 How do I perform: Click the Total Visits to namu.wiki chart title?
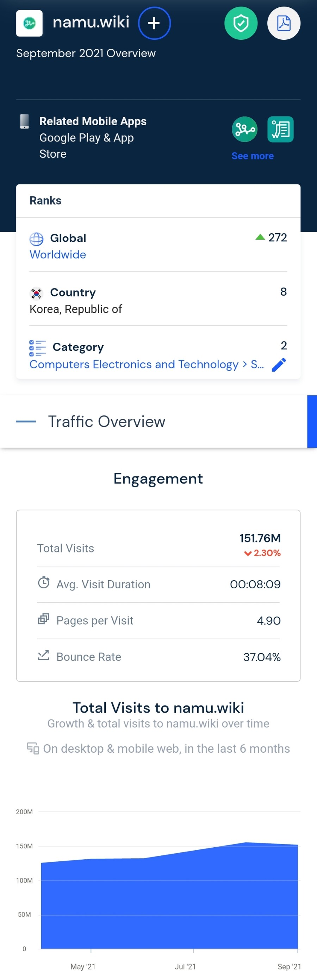pos(158,708)
